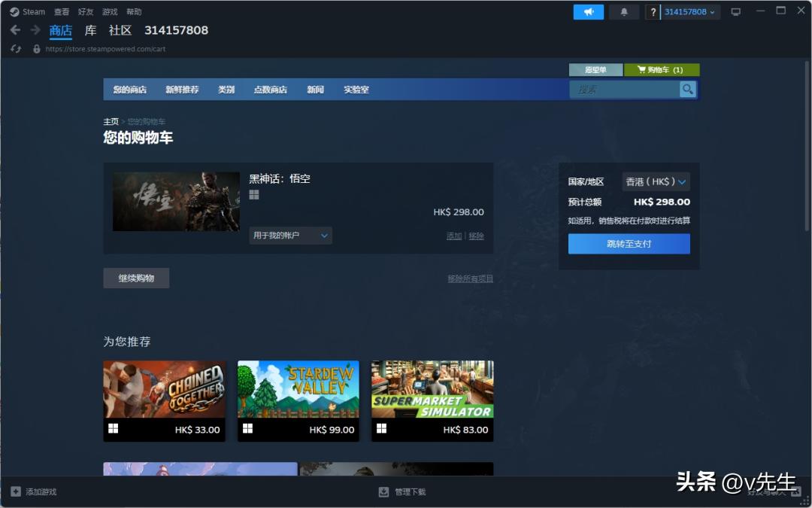Open Big Picture mode monitor icon
Screen dimensions: 812x508
735,12
